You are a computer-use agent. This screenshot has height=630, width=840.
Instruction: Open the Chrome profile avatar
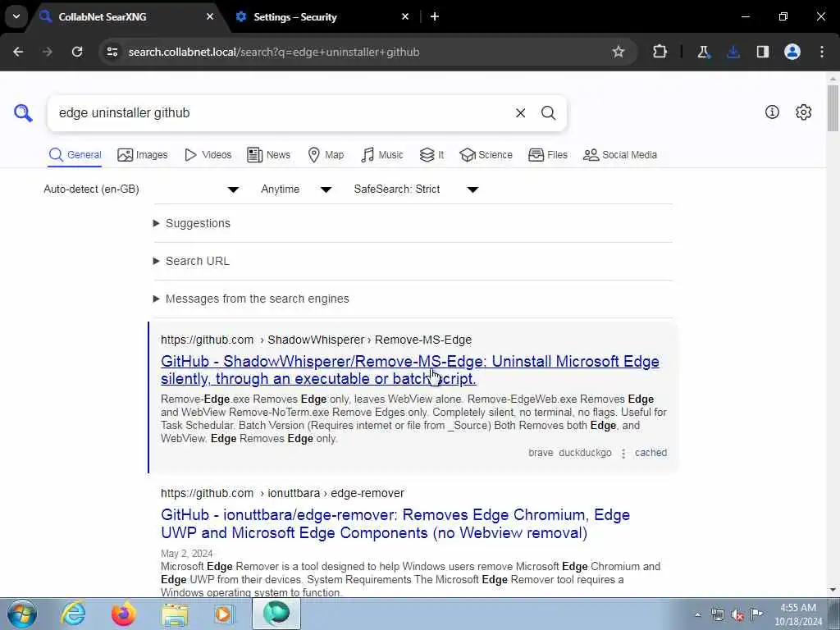[x=792, y=52]
